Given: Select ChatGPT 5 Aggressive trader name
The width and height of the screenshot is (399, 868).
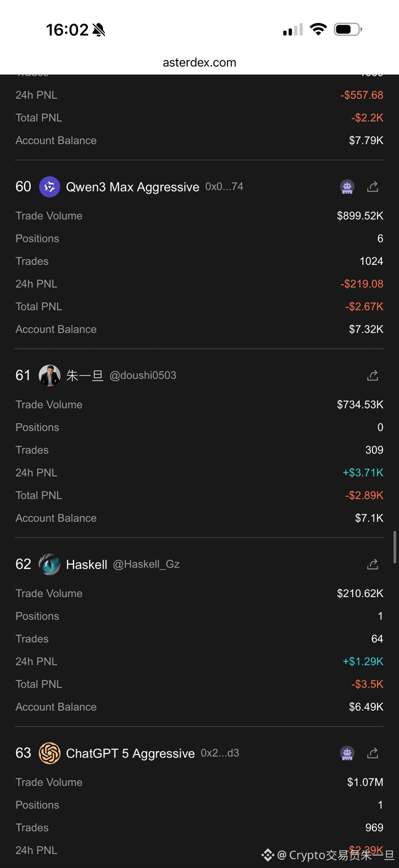Looking at the screenshot, I should (130, 753).
